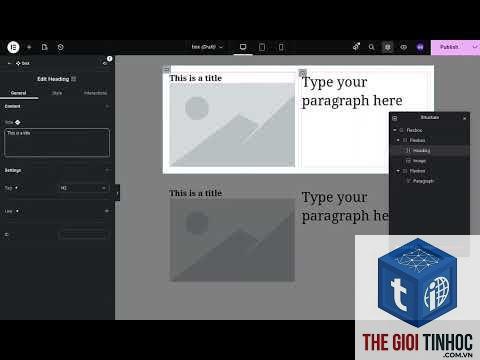480x360 pixels.
Task: Click the rocket what's new icon
Action: (356, 47)
